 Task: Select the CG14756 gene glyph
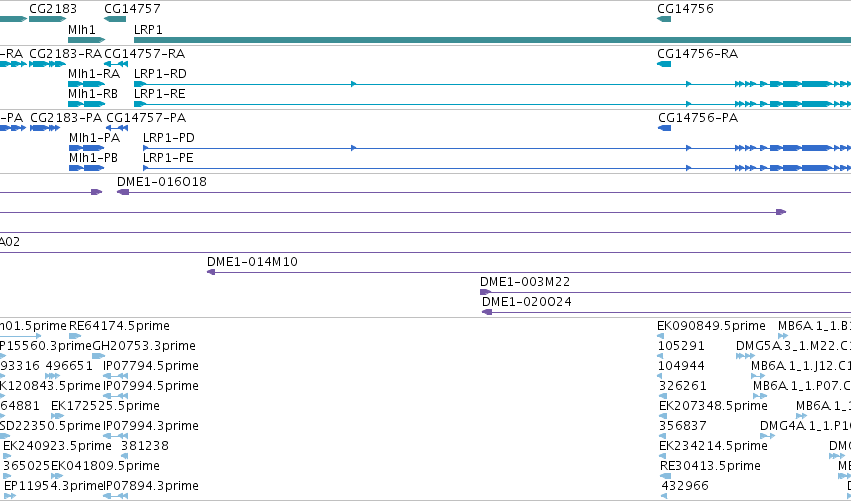point(664,19)
